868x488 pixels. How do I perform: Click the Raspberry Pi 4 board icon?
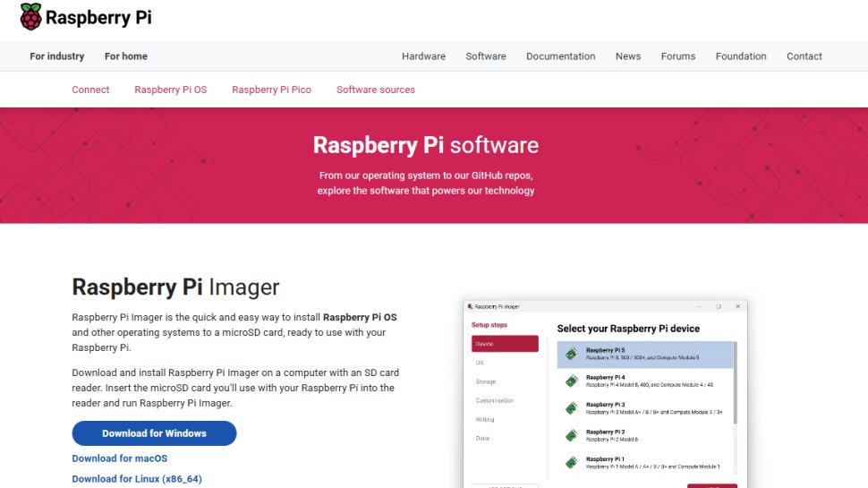(571, 381)
